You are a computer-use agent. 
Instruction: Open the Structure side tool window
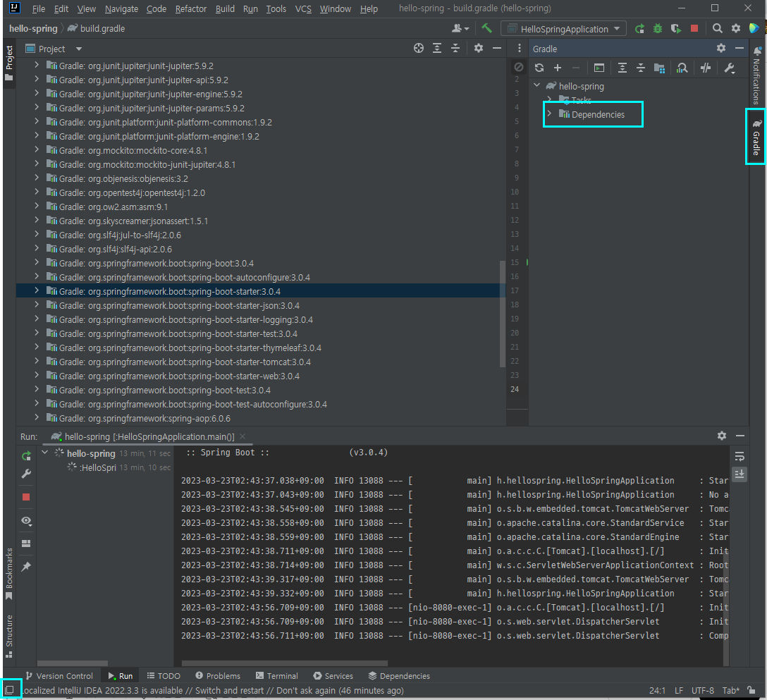coord(8,636)
